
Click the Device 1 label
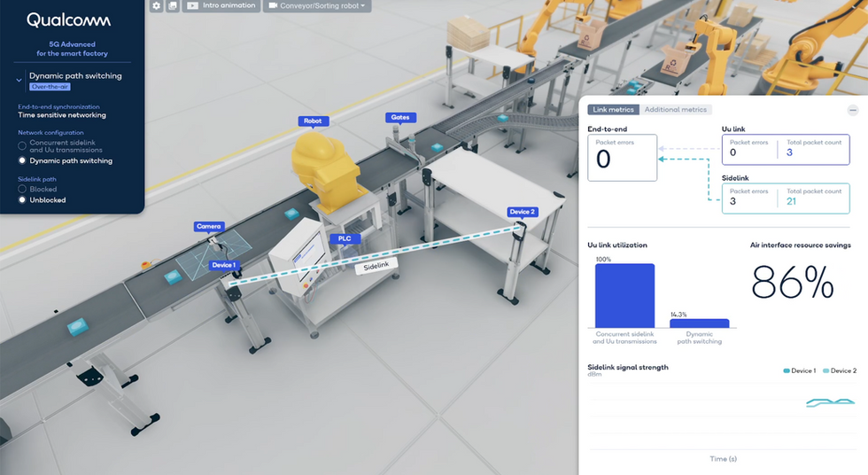[x=224, y=265]
